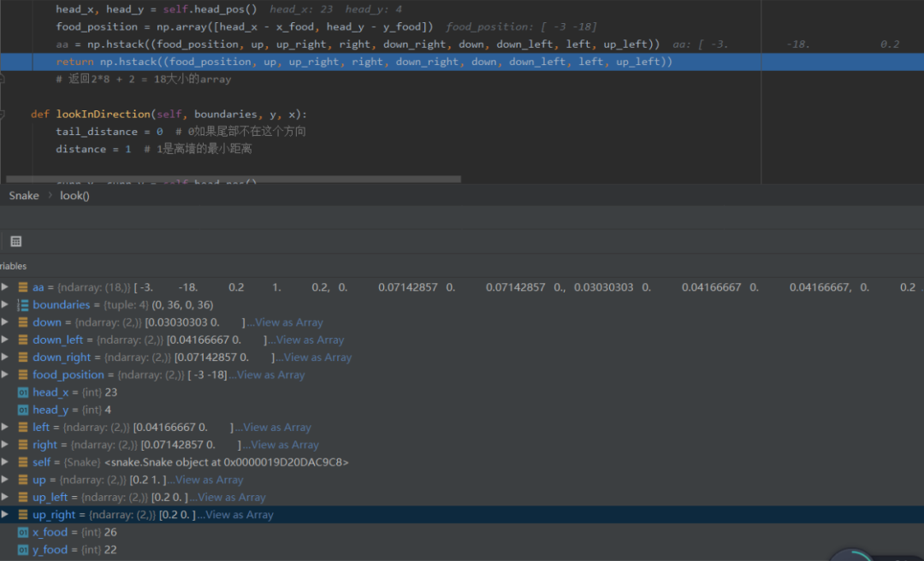
Task: Select the head_x variable name
Action: pos(50,393)
